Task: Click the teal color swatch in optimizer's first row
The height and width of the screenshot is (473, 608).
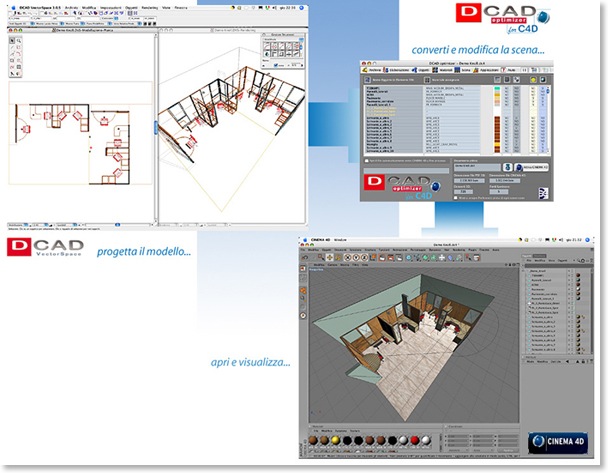Action: pos(497,88)
